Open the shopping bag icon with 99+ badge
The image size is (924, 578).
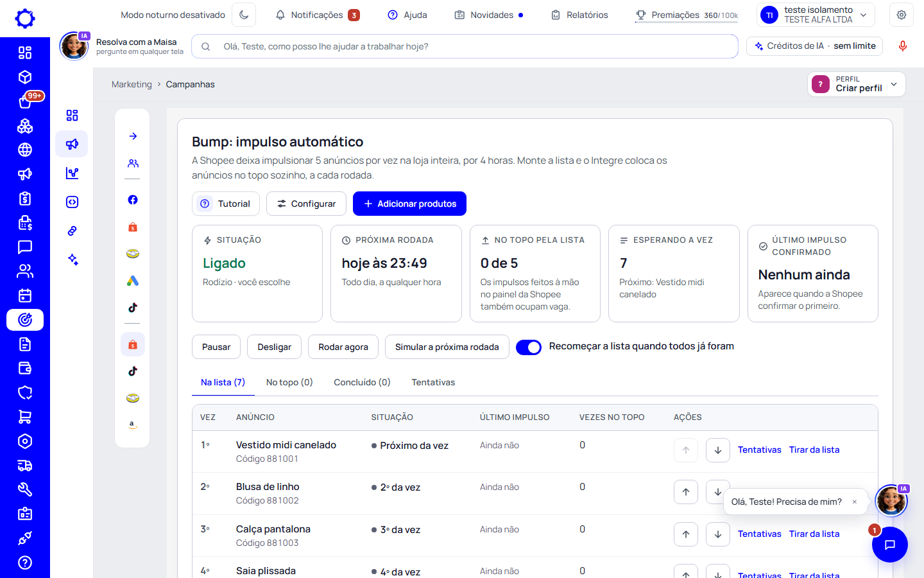click(25, 101)
